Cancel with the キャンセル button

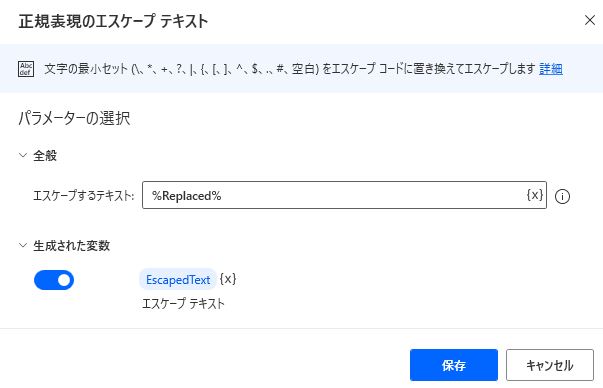550,365
